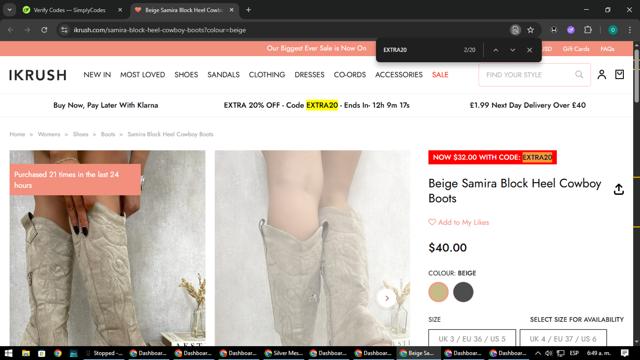Choose size UK 4 / EU 37 / US 6

tap(563, 339)
